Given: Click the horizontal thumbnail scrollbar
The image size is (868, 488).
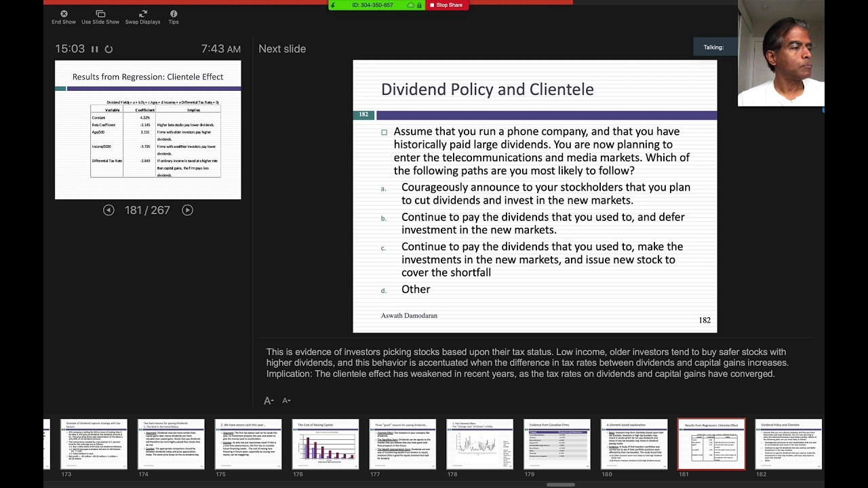Looking at the screenshot, I should click(561, 485).
